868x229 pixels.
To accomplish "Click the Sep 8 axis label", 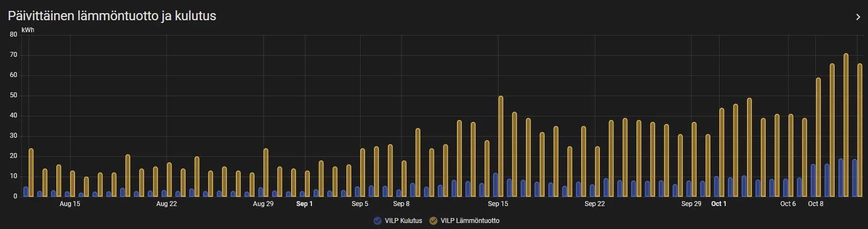I will tap(401, 204).
